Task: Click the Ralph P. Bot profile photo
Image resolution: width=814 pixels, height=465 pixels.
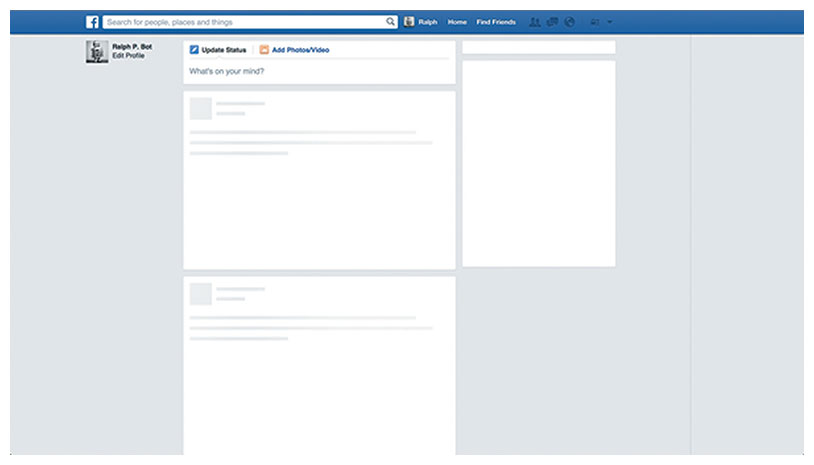Action: (x=97, y=52)
